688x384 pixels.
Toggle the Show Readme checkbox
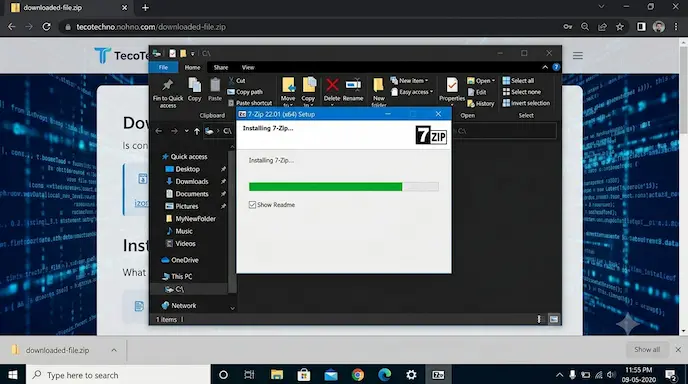tap(252, 205)
